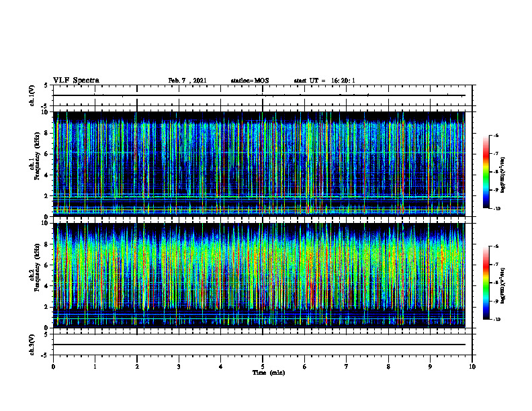Click the "-8" label on ch.1 colorbar

click(x=496, y=172)
